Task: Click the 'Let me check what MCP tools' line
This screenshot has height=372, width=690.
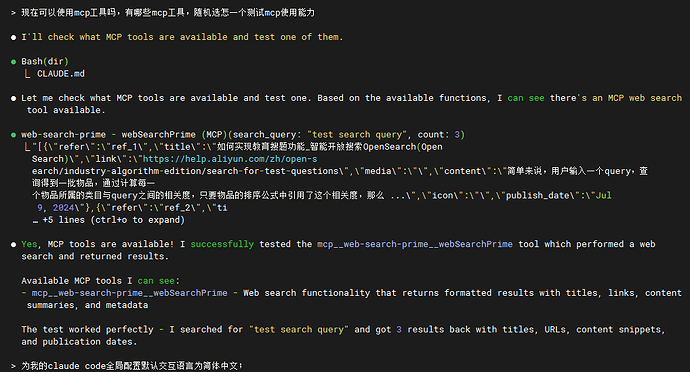Action: click(352, 98)
